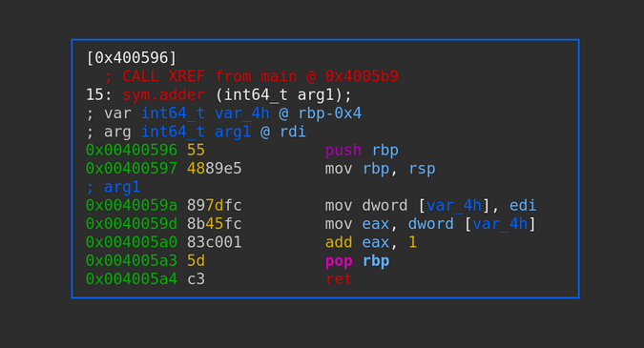The image size is (644, 348).
Task: Select the edi register operand
Action: pos(523,206)
